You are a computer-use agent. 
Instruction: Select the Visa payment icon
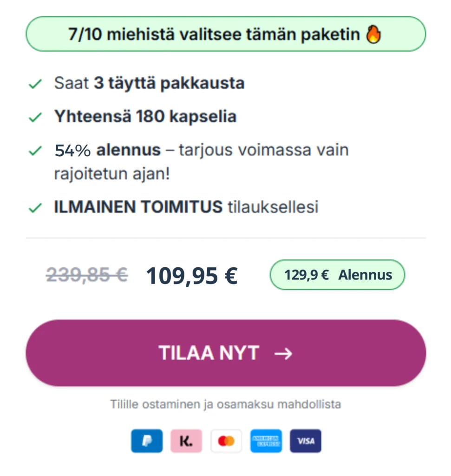(x=306, y=441)
